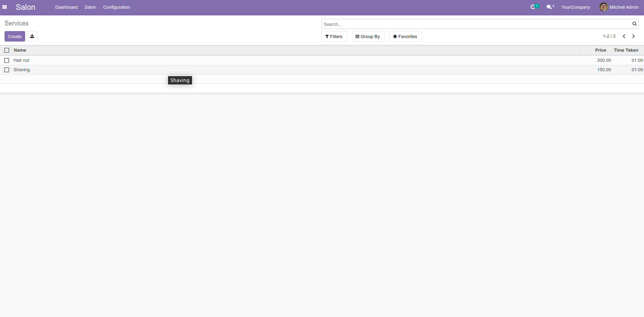The width and height of the screenshot is (644, 317).
Task: Click the Services breadcrumb title
Action: point(16,23)
